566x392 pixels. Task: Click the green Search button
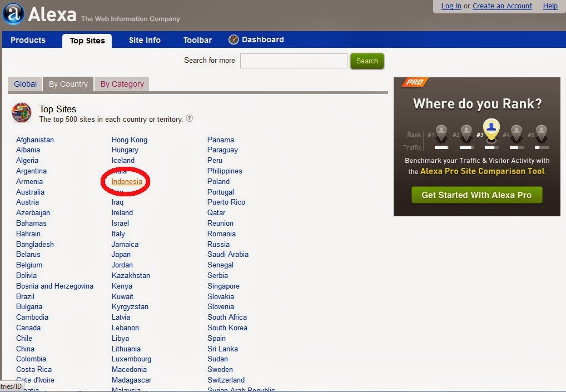point(367,61)
